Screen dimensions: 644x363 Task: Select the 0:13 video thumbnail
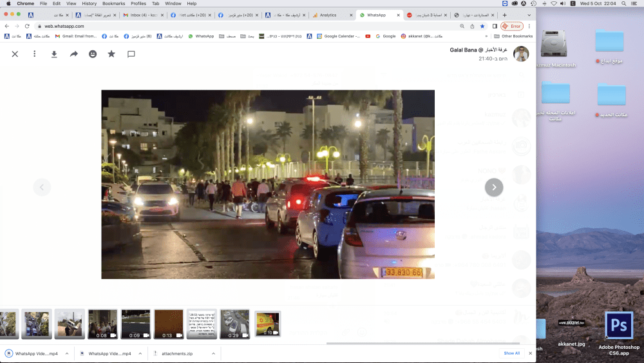pos(169,324)
